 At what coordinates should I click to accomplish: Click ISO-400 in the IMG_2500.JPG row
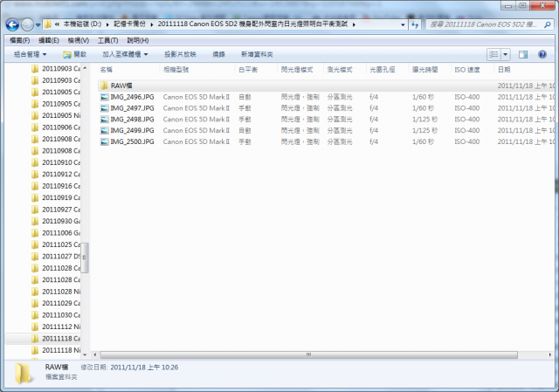click(467, 141)
